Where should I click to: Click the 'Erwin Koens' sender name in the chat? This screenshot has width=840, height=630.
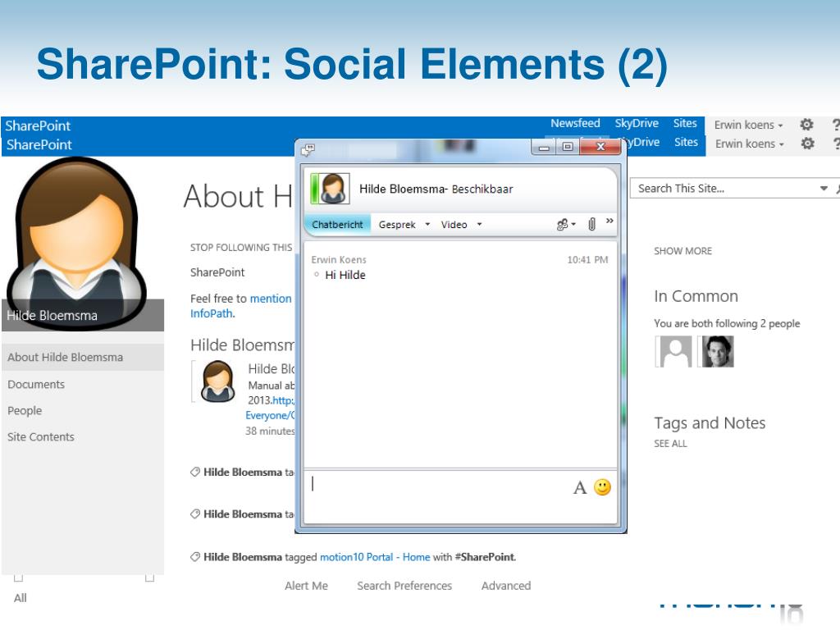[339, 260]
